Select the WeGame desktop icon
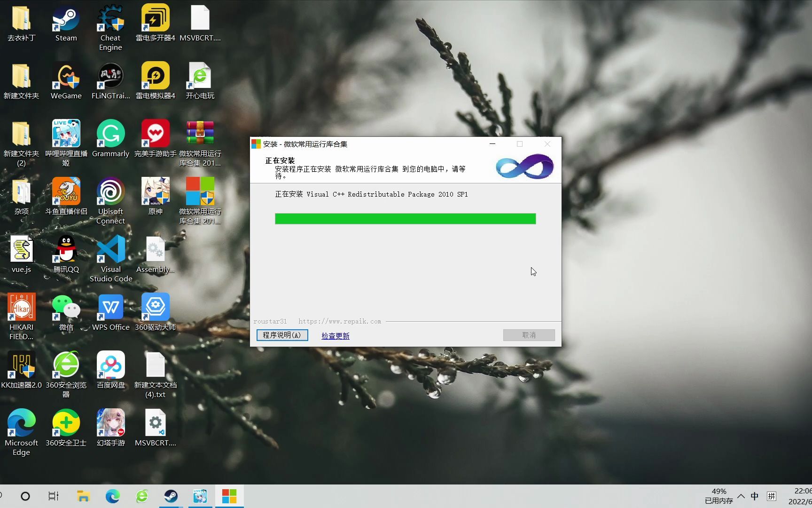Viewport: 812px width, 508px height. pyautogui.click(x=66, y=81)
